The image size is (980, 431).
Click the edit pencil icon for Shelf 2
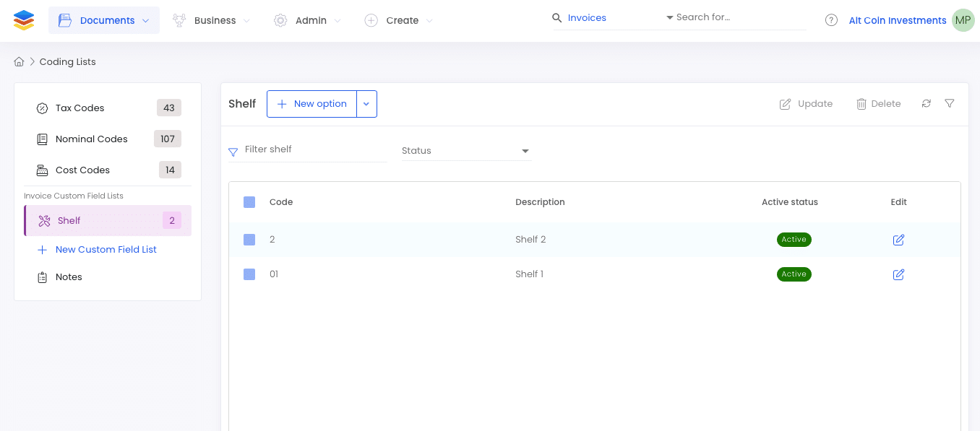(898, 240)
